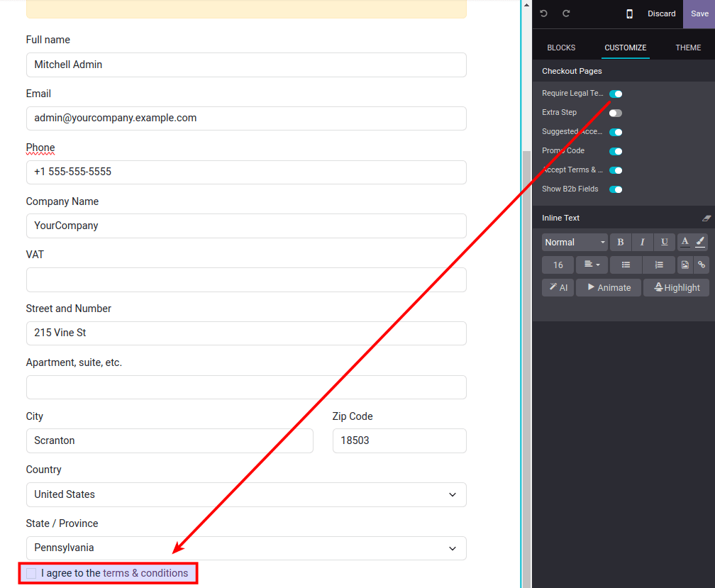This screenshot has width=715, height=588.
Task: Open State dropdown Pennsylvania
Action: pyautogui.click(x=246, y=548)
